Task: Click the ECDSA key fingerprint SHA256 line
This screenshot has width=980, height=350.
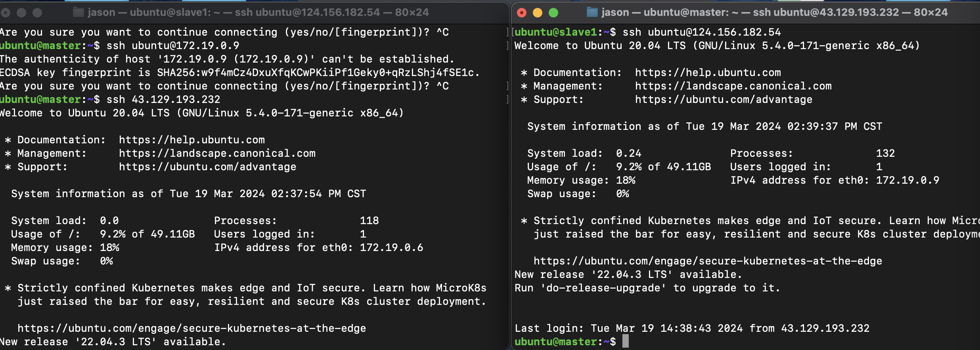Action: click(x=239, y=72)
